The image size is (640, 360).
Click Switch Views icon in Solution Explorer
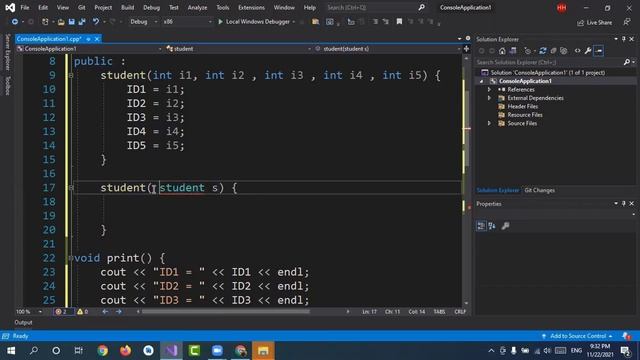tap(513, 51)
